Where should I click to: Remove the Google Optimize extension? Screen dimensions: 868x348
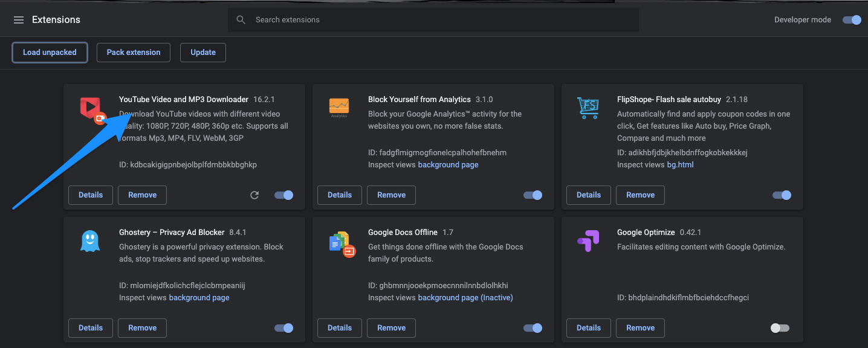click(x=641, y=328)
